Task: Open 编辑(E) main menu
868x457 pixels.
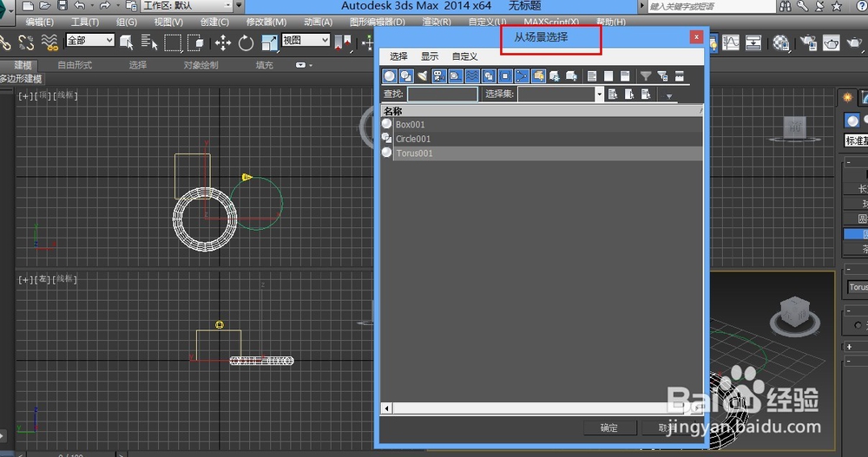Action: (x=40, y=23)
